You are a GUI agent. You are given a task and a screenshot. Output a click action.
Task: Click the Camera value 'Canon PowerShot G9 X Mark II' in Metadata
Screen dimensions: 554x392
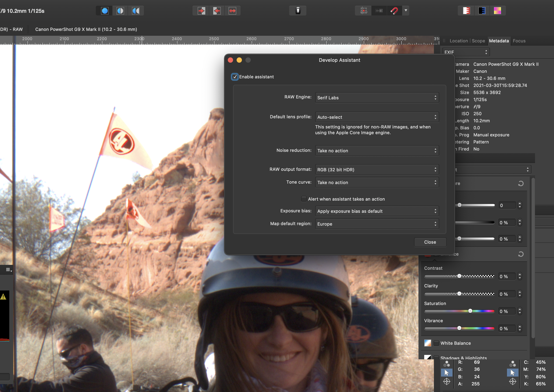point(506,64)
